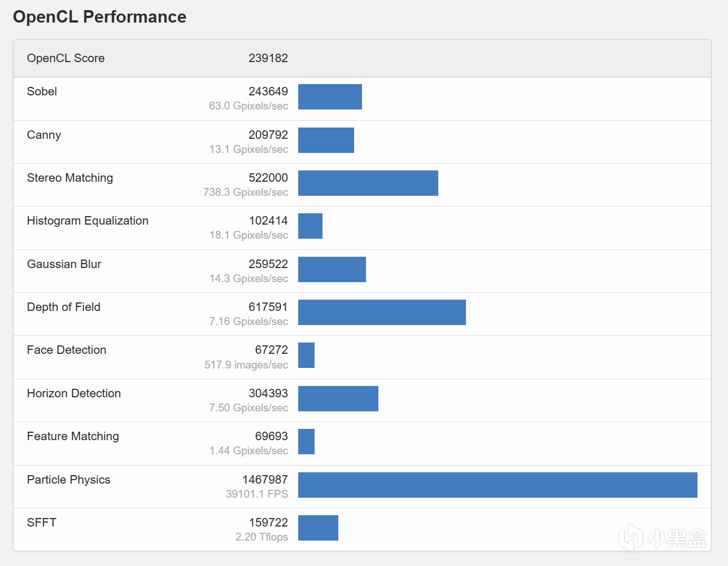This screenshot has height=566, width=728.
Task: Select the Stereo Matching label
Action: click(x=70, y=178)
